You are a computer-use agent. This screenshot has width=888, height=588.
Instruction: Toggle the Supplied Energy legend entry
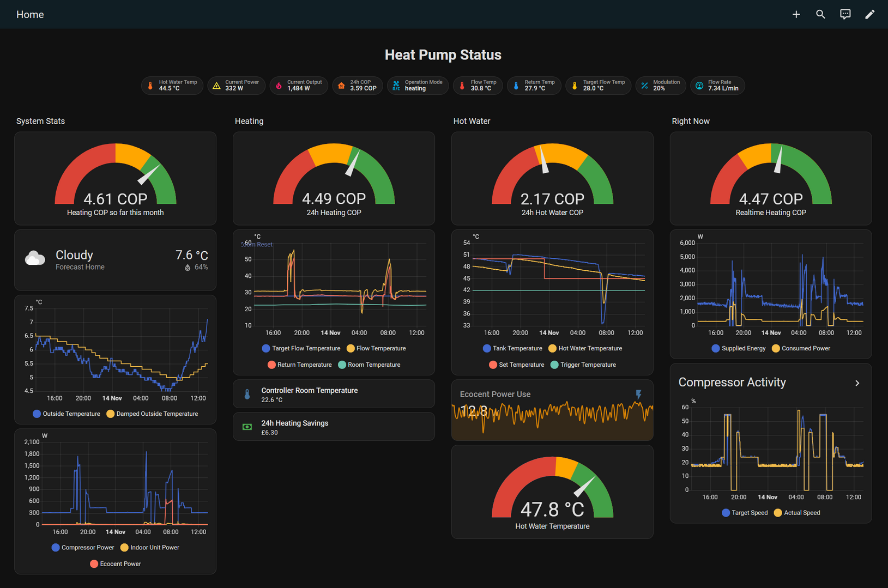[x=739, y=348]
